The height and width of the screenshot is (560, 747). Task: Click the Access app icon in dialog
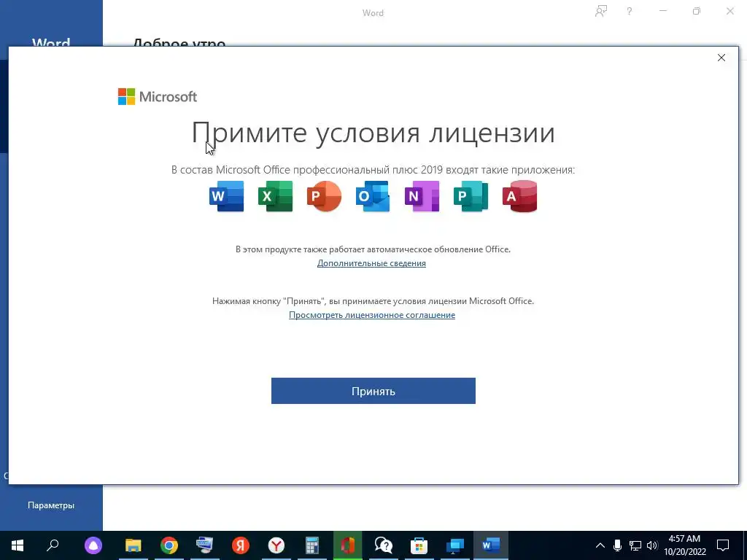pyautogui.click(x=519, y=196)
